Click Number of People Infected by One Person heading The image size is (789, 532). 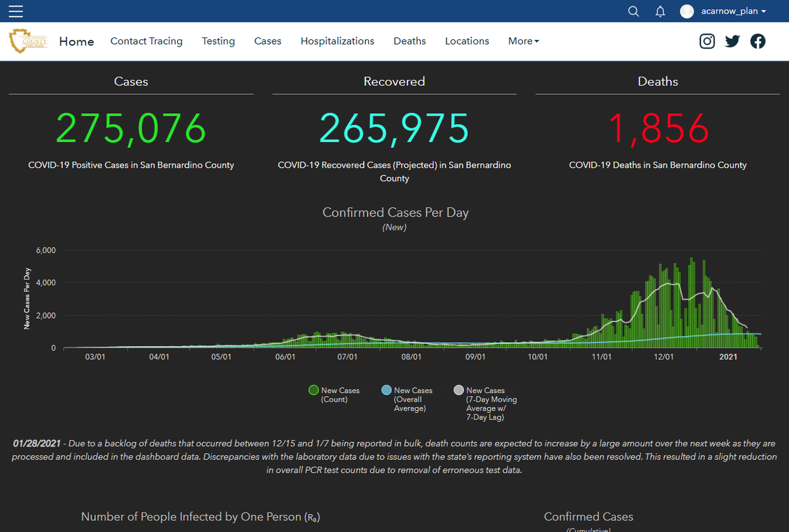coord(201,517)
